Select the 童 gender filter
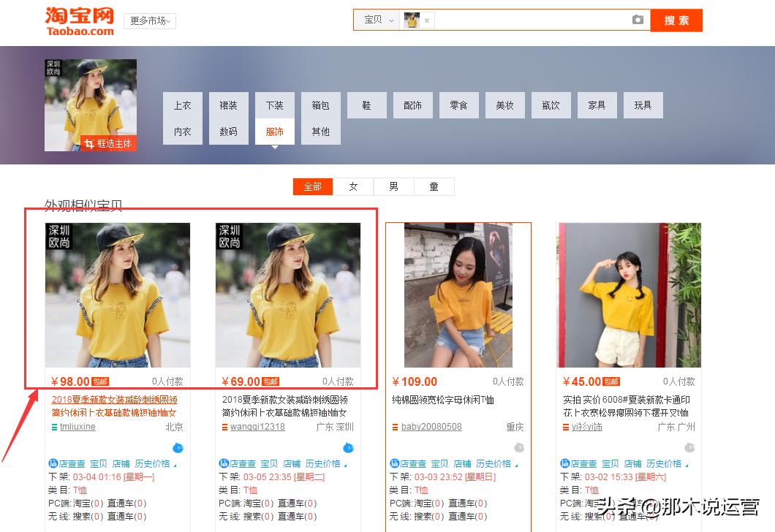 pos(434,186)
